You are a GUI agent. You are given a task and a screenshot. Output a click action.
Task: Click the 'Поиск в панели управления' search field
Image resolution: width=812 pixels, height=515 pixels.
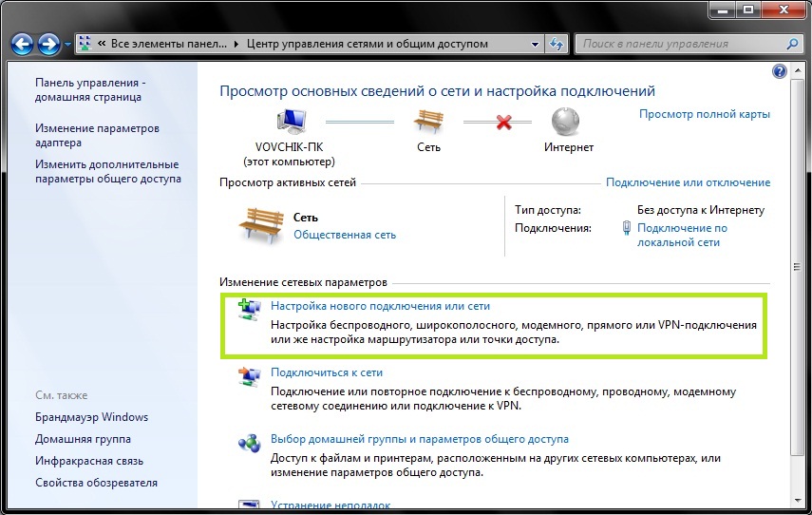pos(682,44)
